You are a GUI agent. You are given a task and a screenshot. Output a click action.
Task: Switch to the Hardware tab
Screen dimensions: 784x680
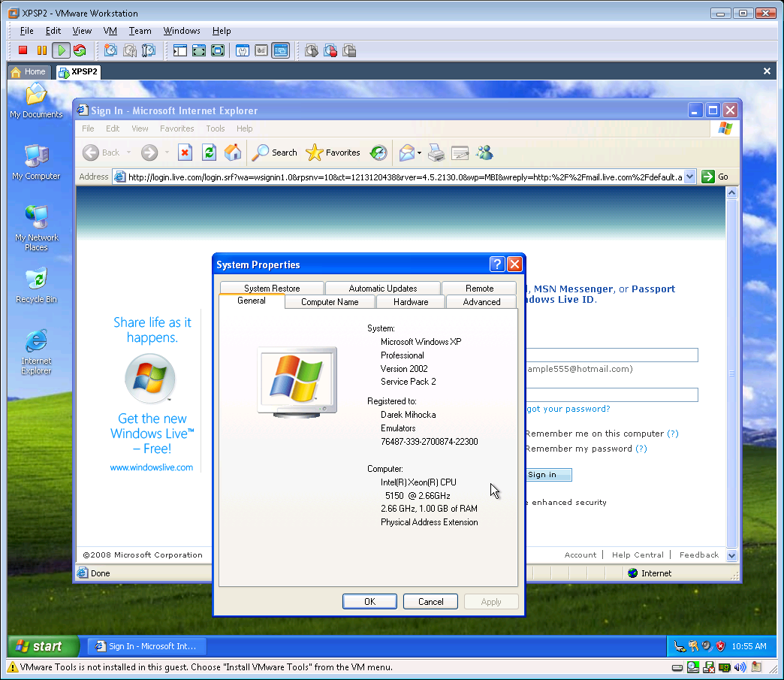(x=411, y=302)
